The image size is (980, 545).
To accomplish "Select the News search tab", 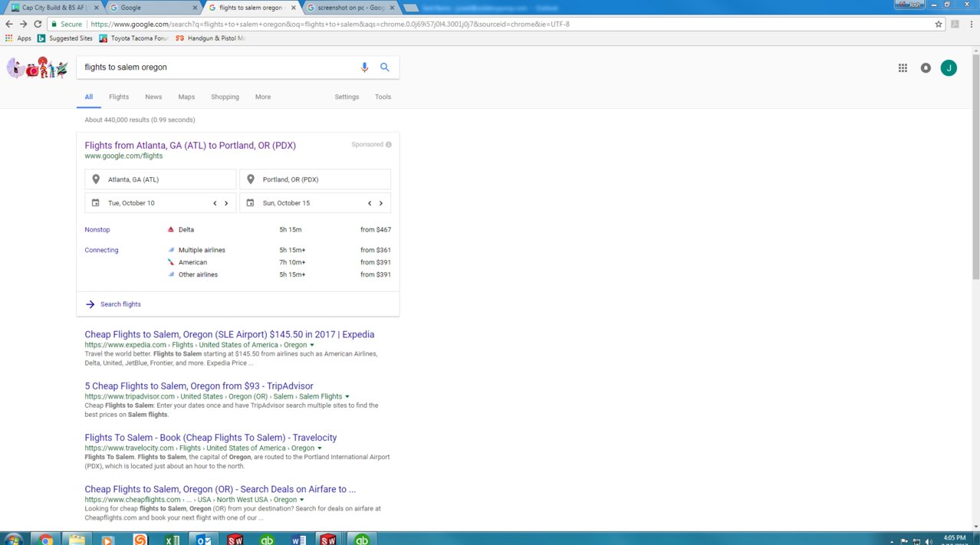I will click(x=153, y=97).
